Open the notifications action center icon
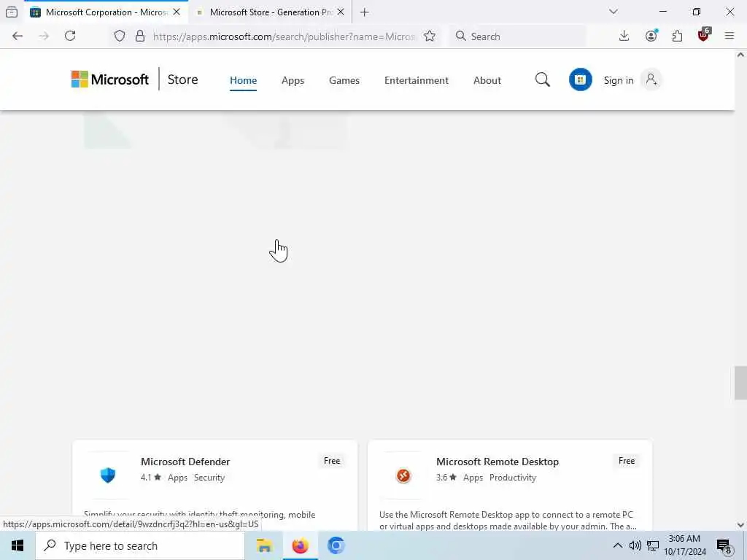 pyautogui.click(x=724, y=546)
